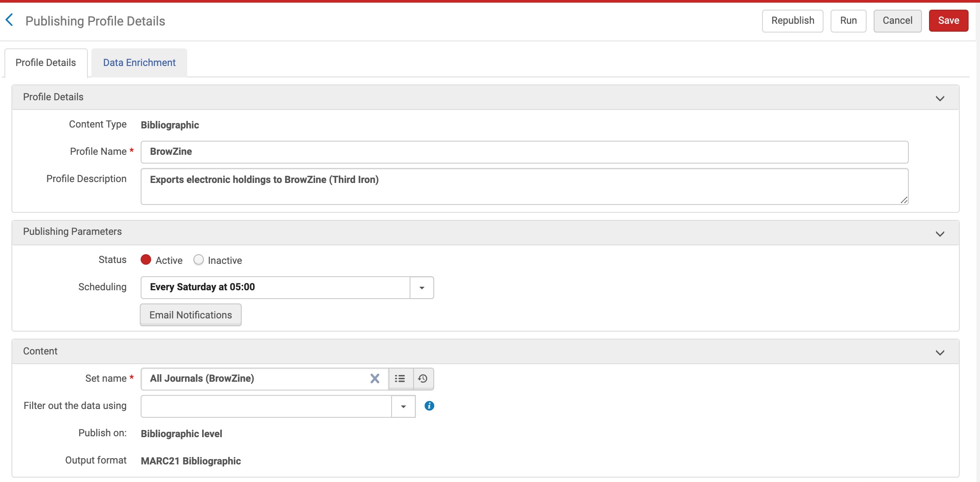Click the Republish button

pyautogui.click(x=792, y=21)
